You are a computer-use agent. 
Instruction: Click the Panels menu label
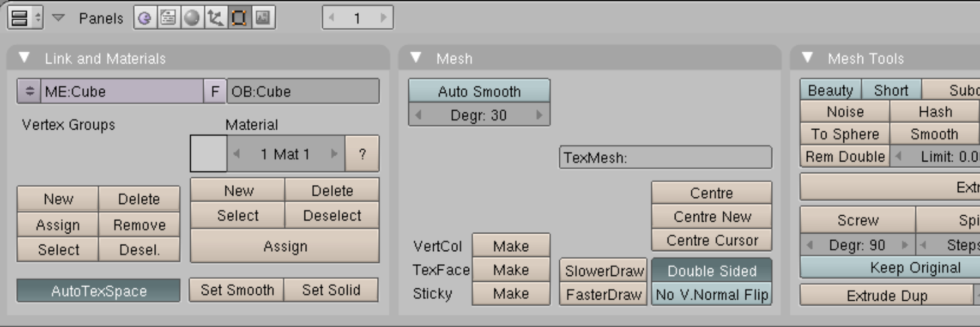pos(101,18)
